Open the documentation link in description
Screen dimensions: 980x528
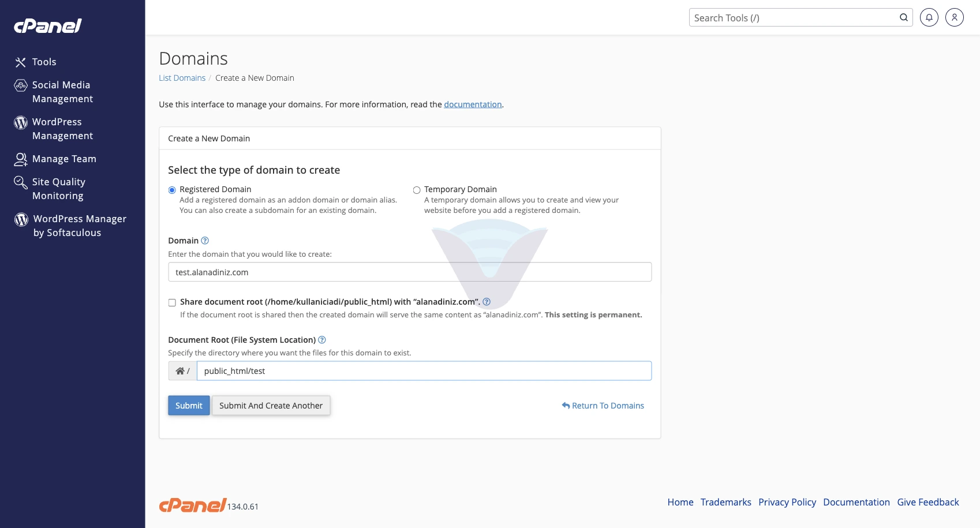click(x=473, y=104)
